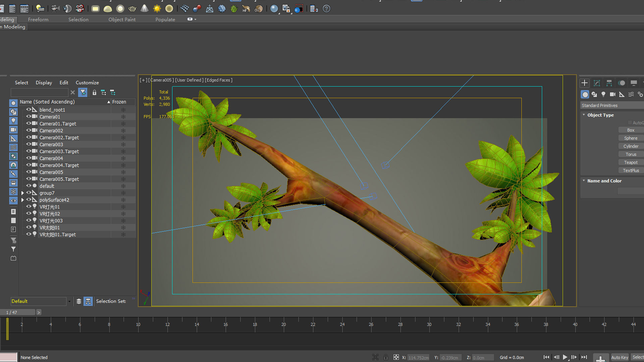Create a Box primitive
644x362 pixels.
(x=631, y=130)
